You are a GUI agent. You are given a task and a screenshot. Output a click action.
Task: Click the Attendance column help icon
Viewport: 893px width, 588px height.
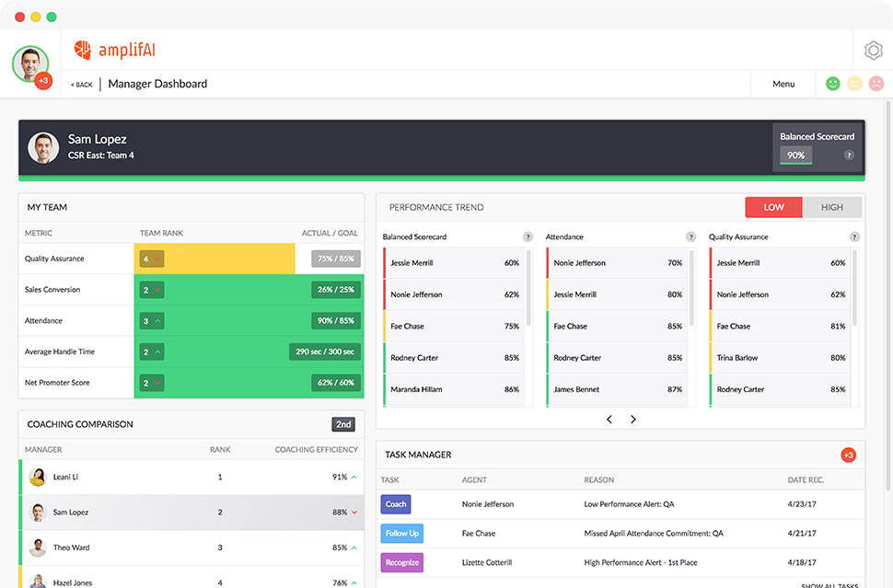tap(690, 236)
